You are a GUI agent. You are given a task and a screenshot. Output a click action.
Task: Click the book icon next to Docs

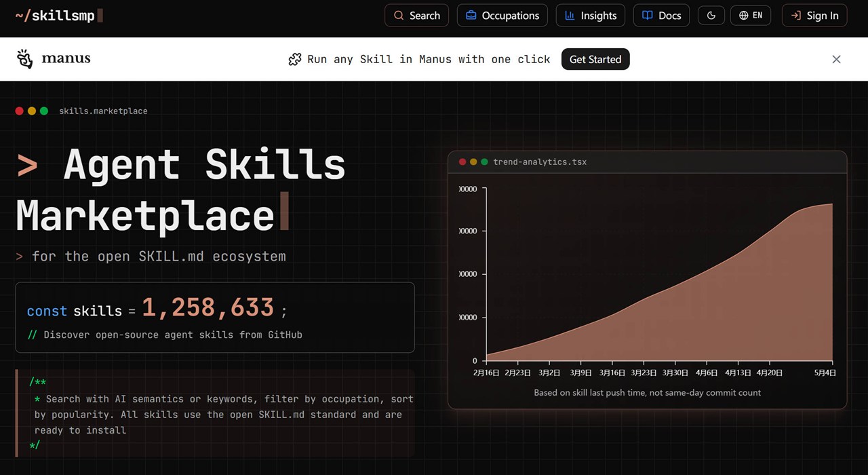point(648,16)
